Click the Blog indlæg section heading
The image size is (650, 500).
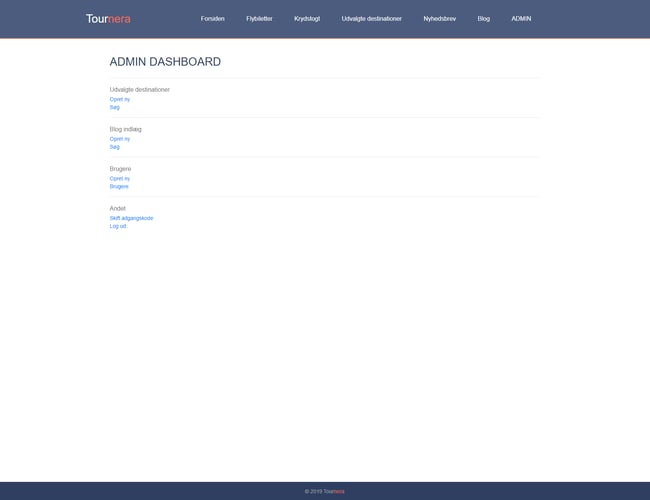point(126,129)
